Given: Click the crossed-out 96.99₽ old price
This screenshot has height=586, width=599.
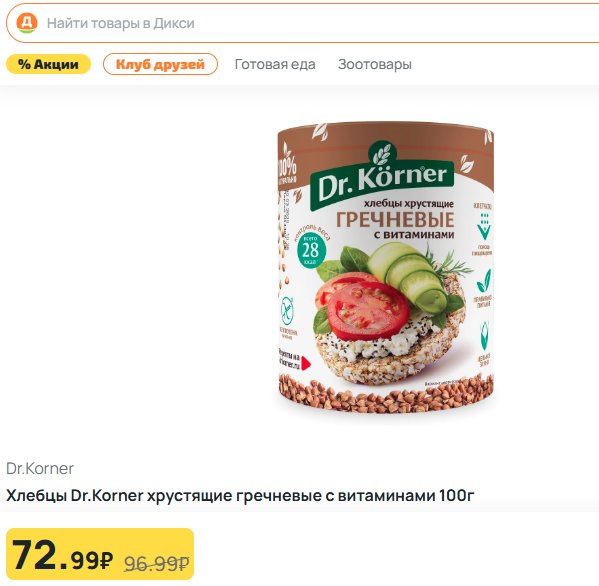Looking at the screenshot, I should click(157, 563).
